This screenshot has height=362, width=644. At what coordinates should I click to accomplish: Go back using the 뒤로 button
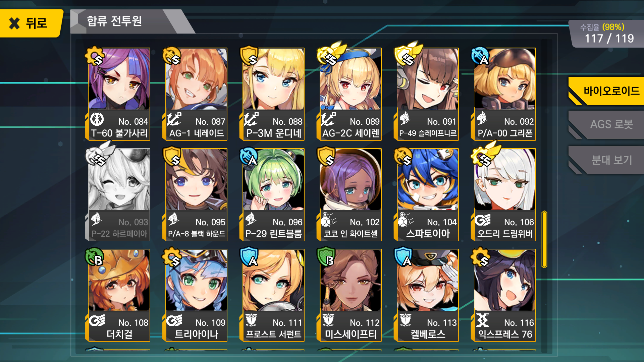[x=31, y=23]
